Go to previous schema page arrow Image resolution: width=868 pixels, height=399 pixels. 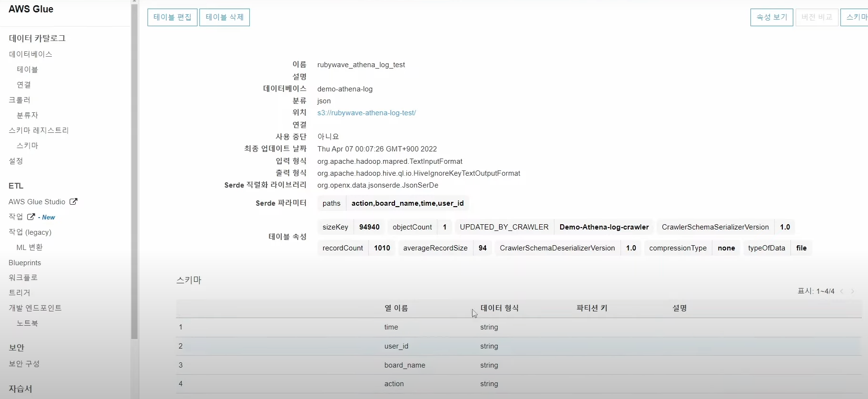(842, 291)
